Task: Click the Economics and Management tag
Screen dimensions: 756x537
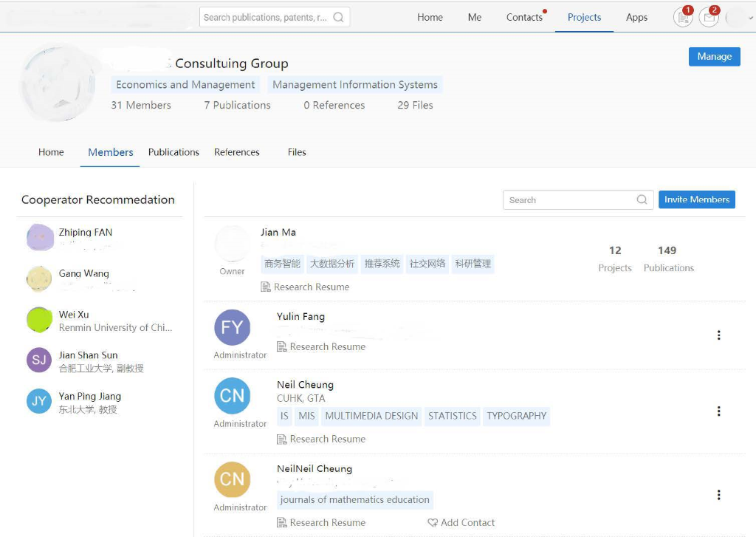Action: pos(185,84)
